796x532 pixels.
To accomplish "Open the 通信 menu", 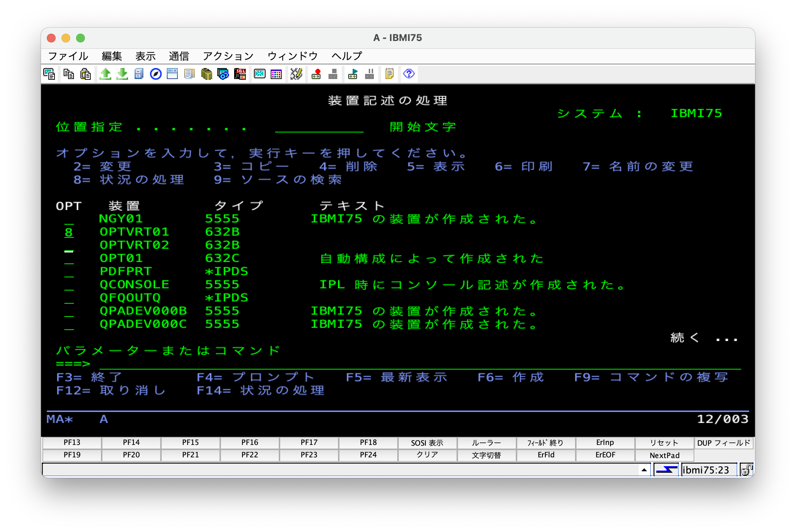I will click(179, 56).
